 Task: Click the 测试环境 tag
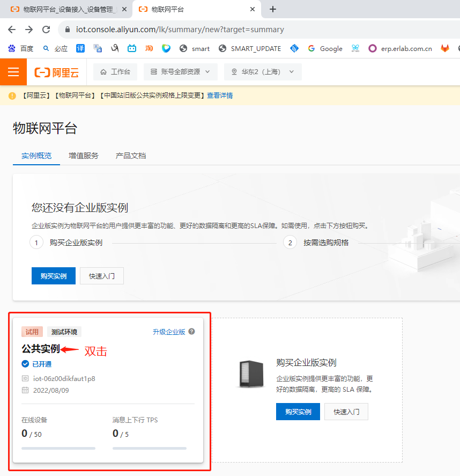(x=64, y=332)
